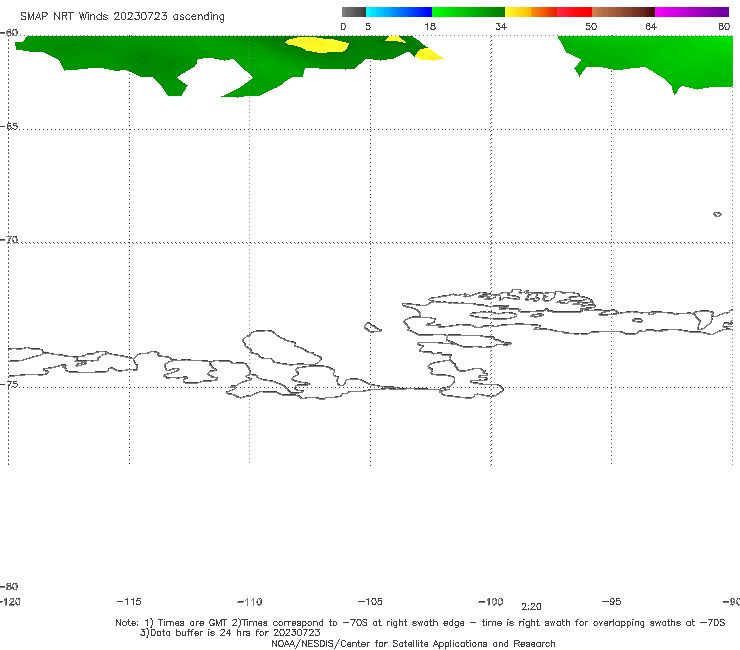Image resolution: width=740 pixels, height=650 pixels.
Task: Click the yellow triangular wind patch near -103
Action: point(429,54)
